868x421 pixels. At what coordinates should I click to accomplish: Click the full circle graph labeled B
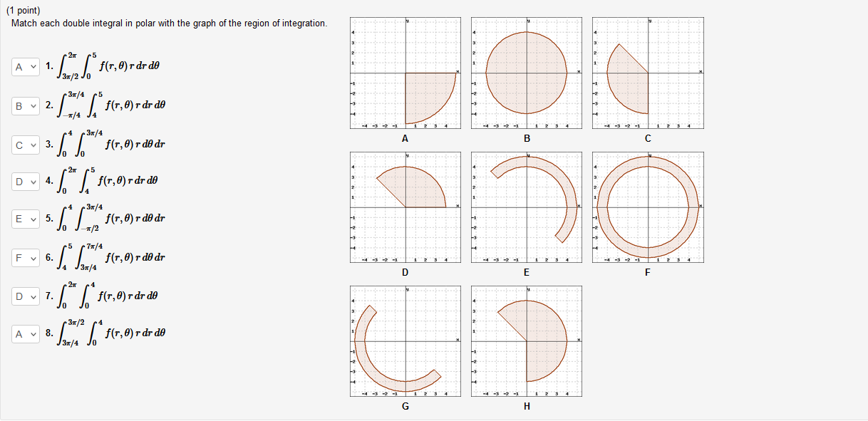pyautogui.click(x=526, y=71)
